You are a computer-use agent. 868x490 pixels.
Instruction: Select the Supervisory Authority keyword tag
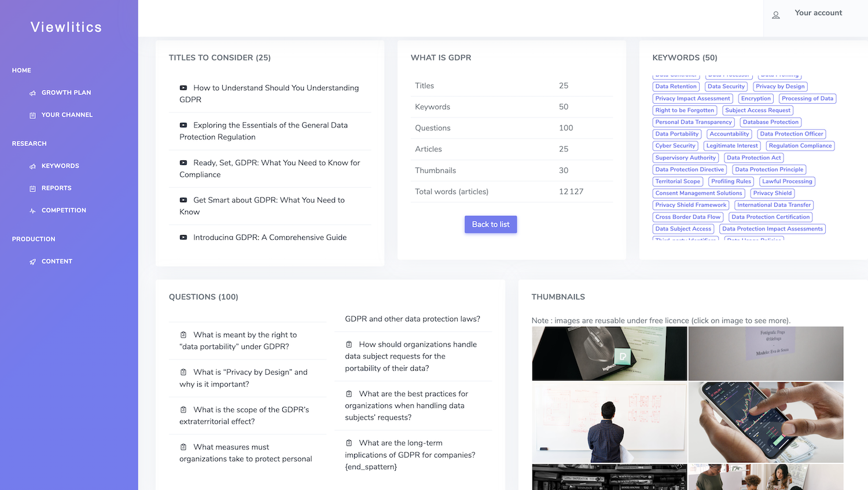686,158
